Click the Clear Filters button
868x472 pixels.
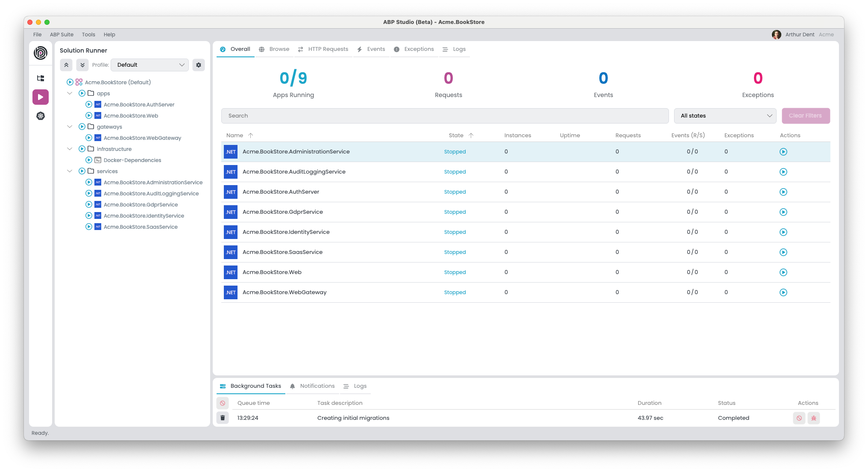[805, 116]
